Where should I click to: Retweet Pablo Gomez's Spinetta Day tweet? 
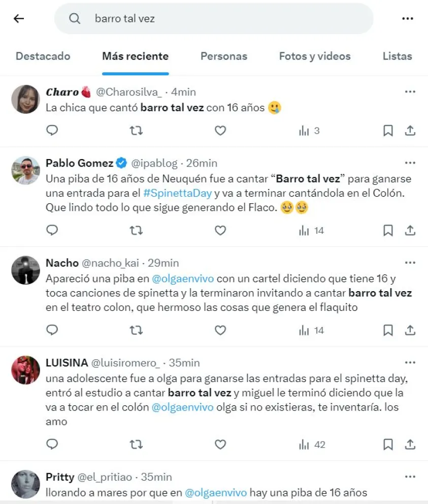pyautogui.click(x=136, y=231)
